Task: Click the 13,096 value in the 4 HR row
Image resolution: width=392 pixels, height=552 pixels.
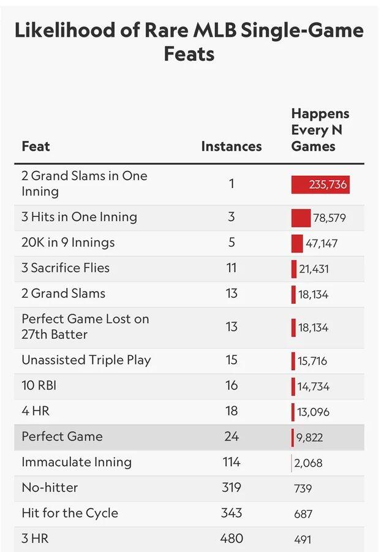Action: (x=313, y=412)
